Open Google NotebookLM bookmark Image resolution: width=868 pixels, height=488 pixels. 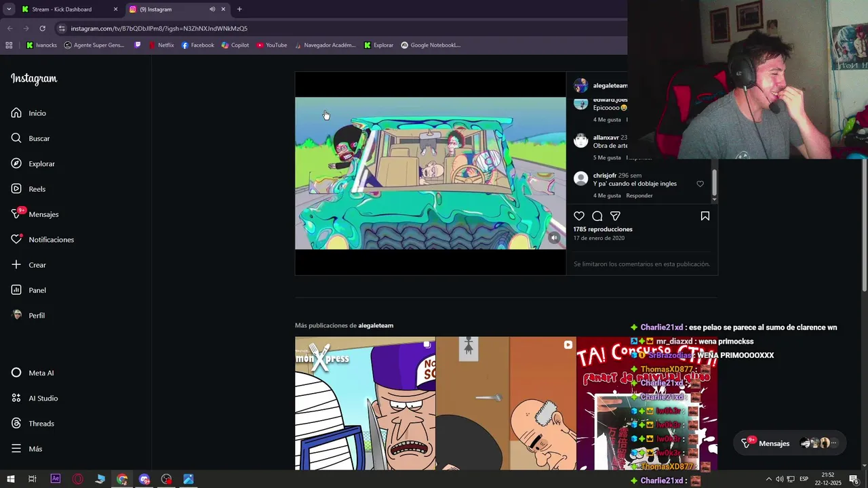[x=431, y=45]
